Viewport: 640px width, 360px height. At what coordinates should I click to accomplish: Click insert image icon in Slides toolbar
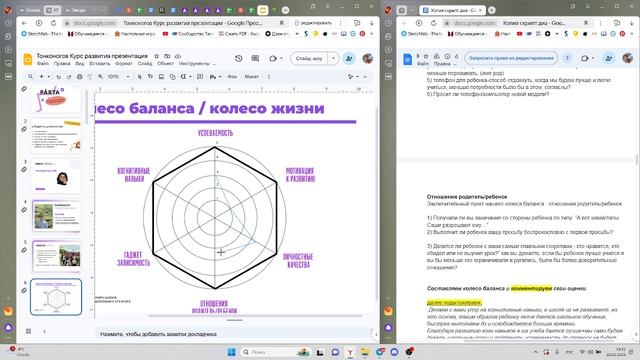(x=161, y=76)
